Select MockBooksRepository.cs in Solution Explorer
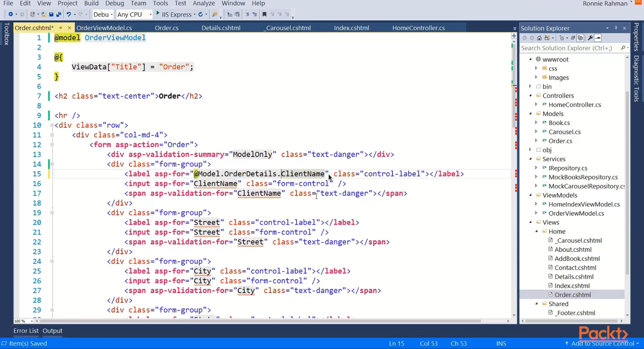This screenshot has width=644, height=349. click(x=583, y=177)
